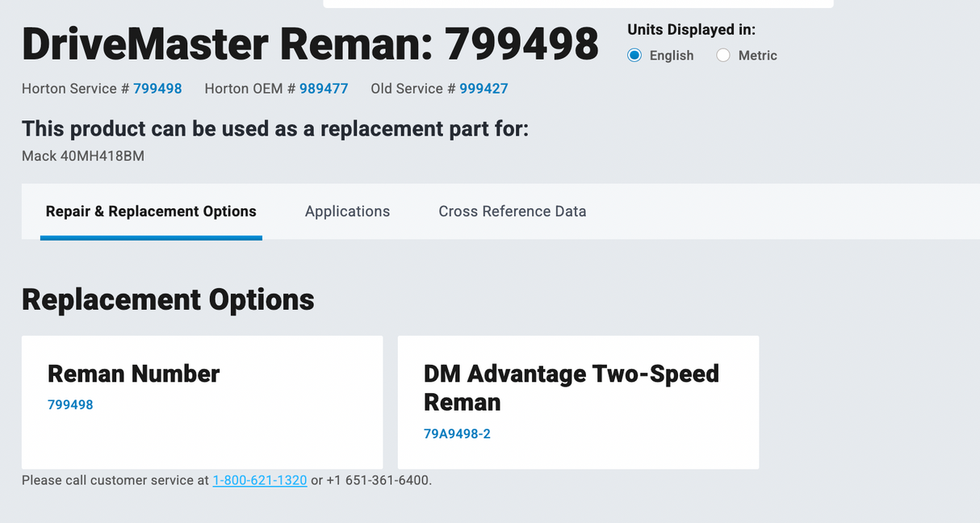The height and width of the screenshot is (523, 980).
Task: Click the DriveMaster Reman page title
Action: (310, 44)
